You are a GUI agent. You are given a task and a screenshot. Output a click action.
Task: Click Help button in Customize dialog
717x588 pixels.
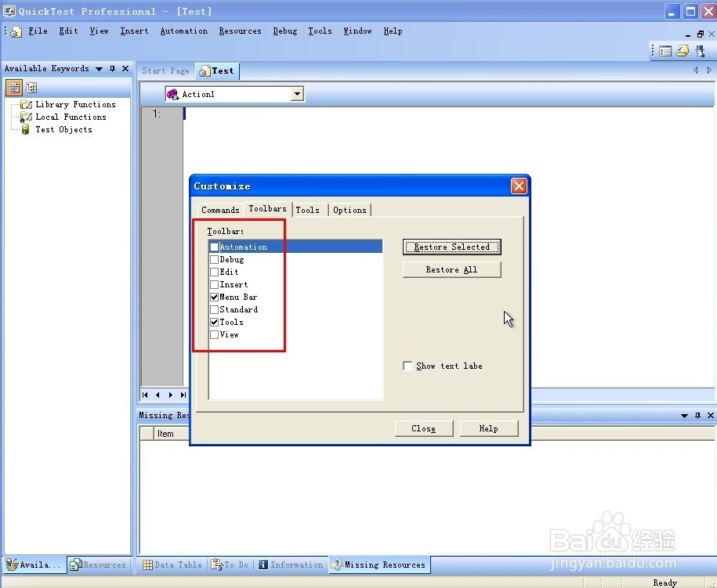(488, 428)
